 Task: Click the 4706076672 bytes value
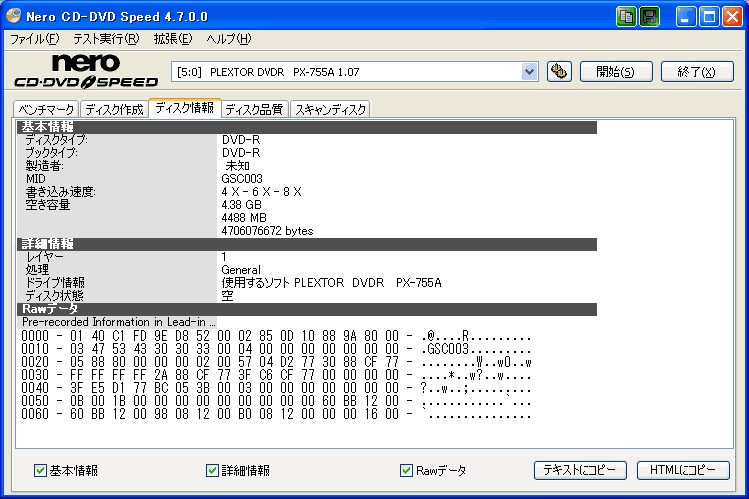point(268,231)
